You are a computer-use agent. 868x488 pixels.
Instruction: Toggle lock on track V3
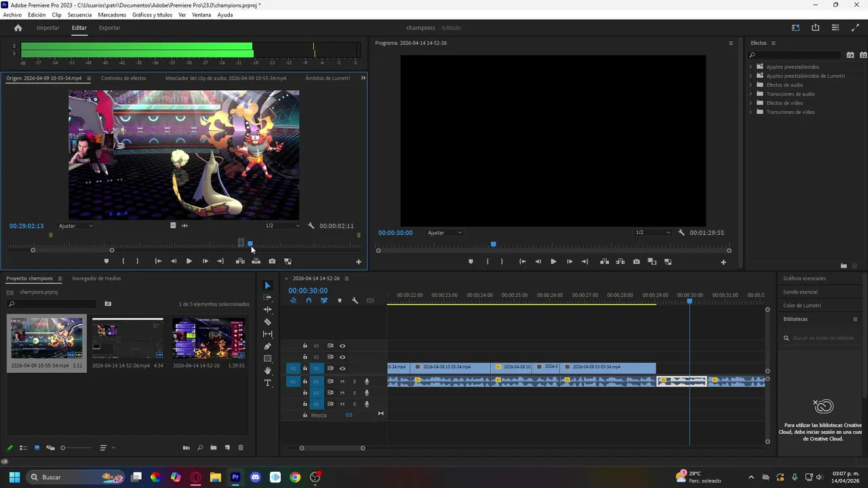coord(305,346)
